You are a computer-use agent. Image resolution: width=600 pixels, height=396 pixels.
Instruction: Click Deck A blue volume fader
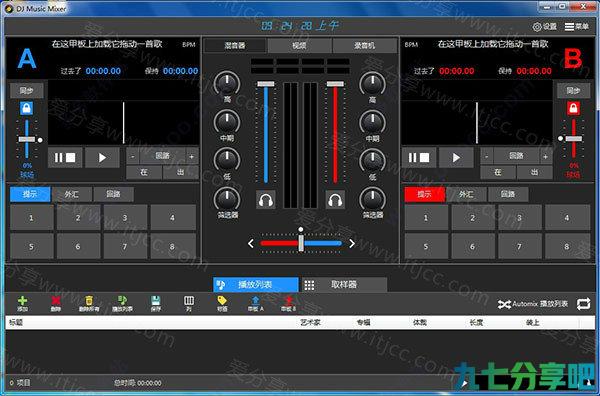266,84
